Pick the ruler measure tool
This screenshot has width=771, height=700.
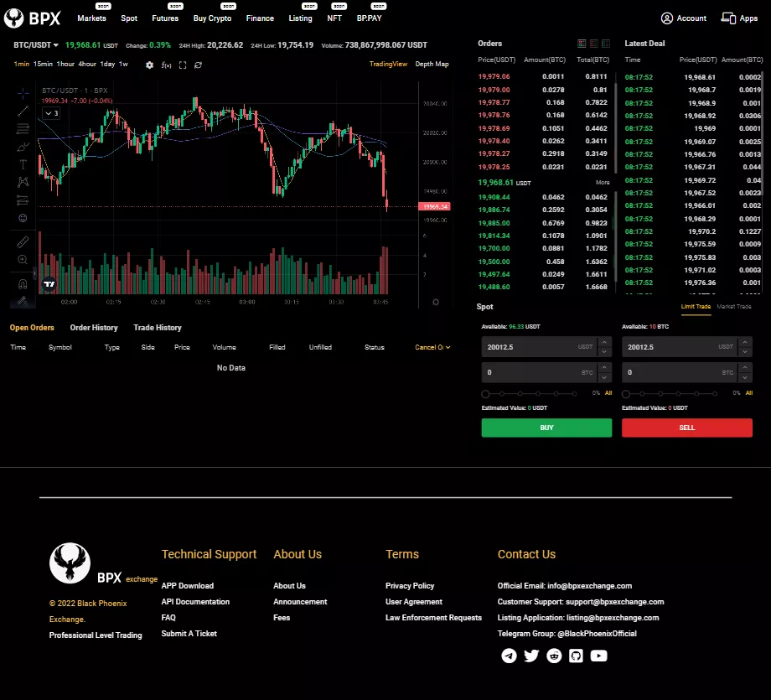[23, 241]
